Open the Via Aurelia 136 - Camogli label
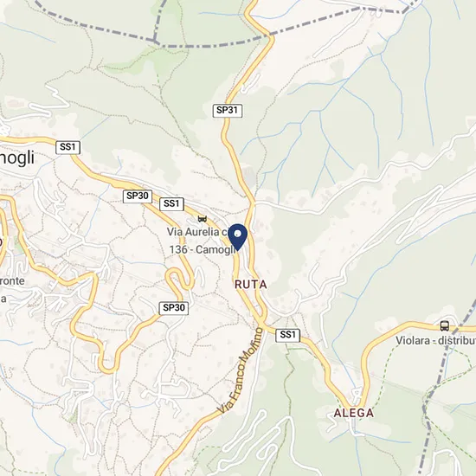 [201, 241]
